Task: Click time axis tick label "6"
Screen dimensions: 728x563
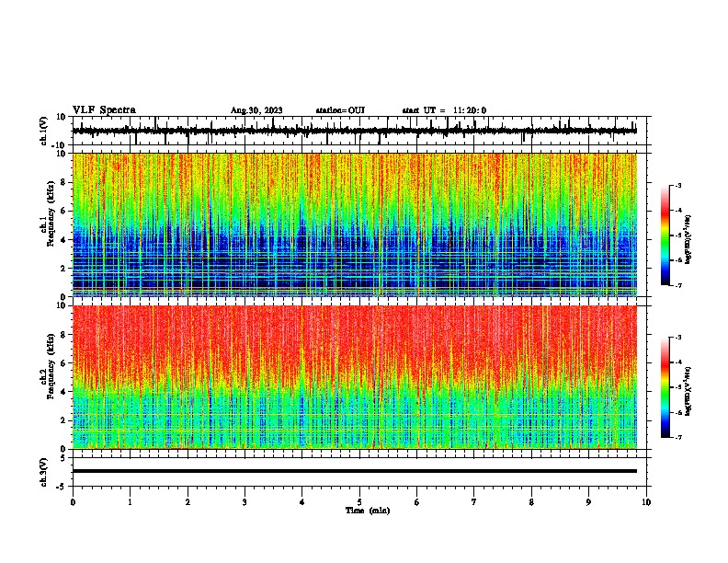Action: click(x=417, y=502)
